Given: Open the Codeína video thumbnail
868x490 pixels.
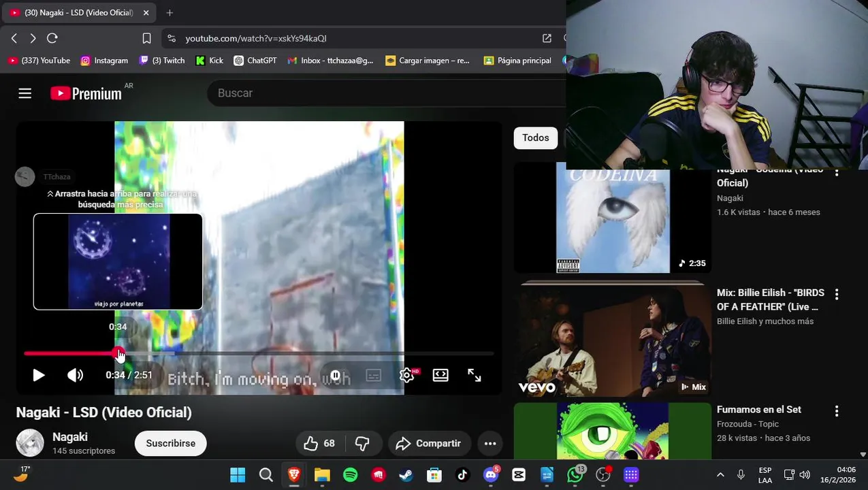Looking at the screenshot, I should pyautogui.click(x=613, y=218).
